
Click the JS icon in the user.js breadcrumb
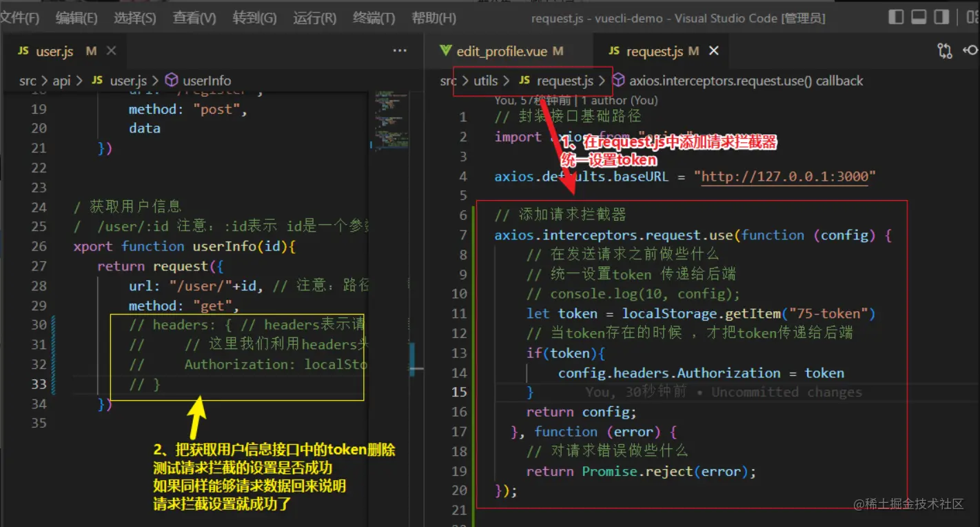97,81
